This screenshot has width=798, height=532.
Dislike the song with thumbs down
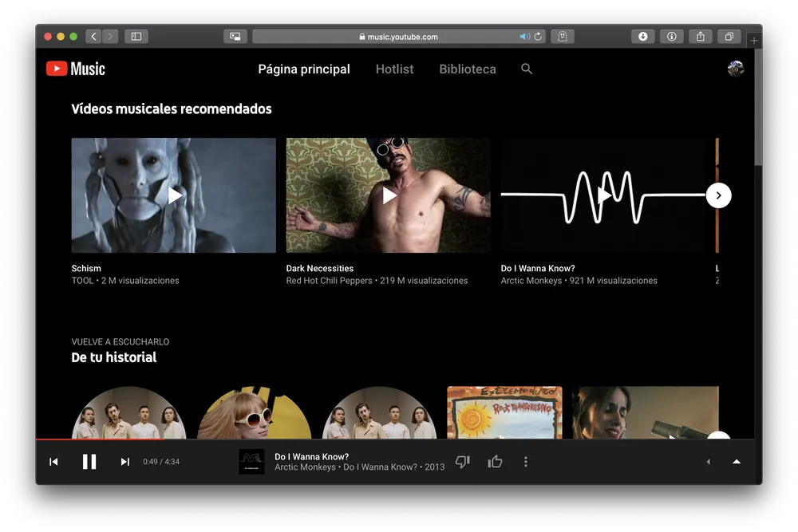(x=462, y=462)
